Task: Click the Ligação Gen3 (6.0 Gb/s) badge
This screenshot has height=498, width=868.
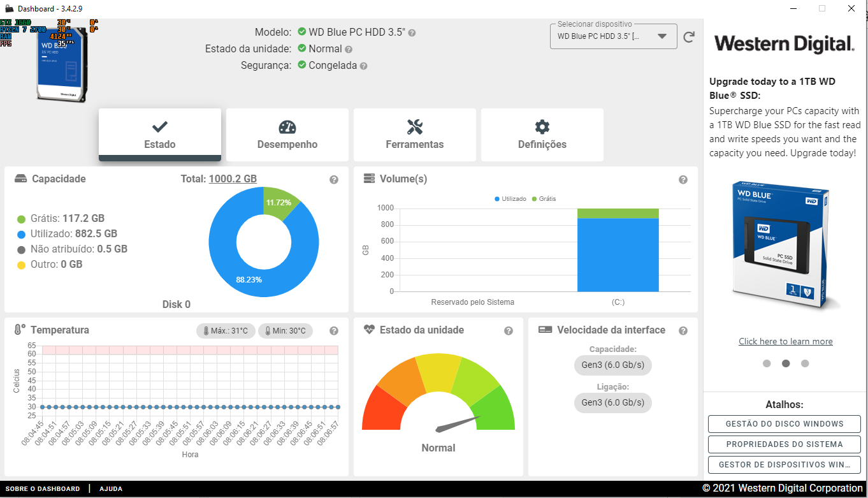Action: point(613,402)
